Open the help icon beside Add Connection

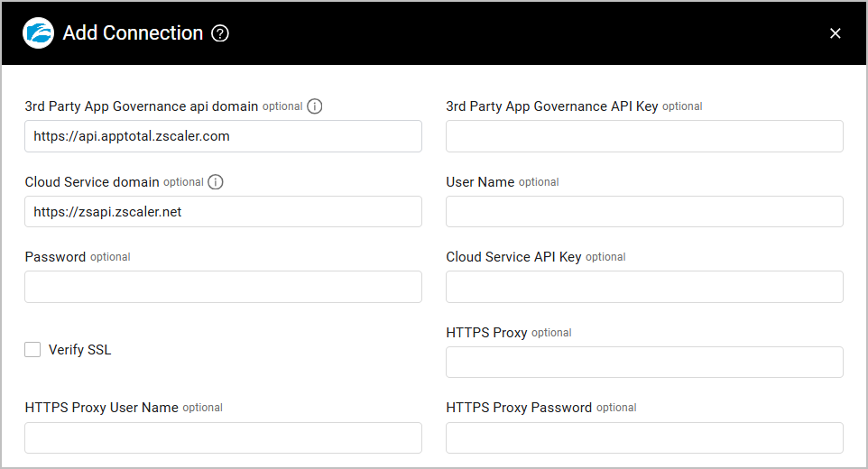(220, 33)
